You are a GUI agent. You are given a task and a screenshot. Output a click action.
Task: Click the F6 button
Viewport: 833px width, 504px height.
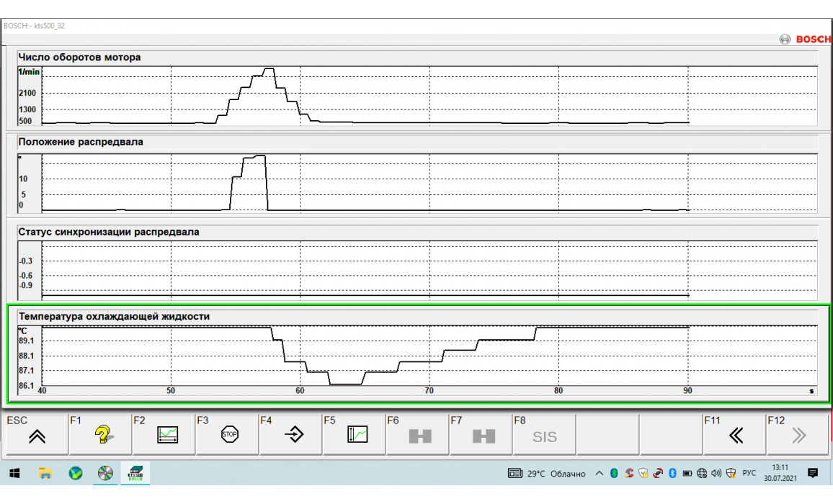[x=418, y=435]
